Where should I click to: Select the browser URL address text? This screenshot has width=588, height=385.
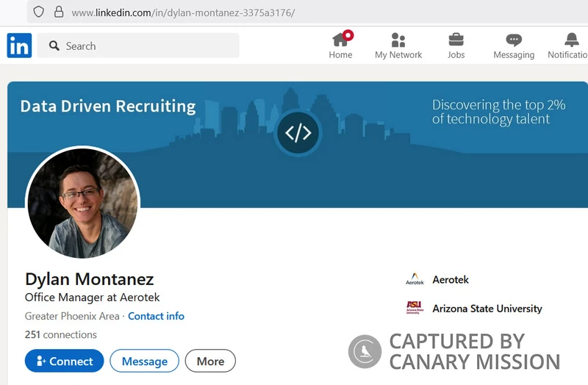tap(183, 12)
